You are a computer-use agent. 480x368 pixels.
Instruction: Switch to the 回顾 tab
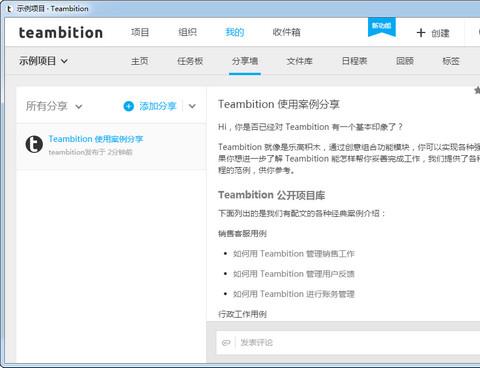tap(405, 61)
